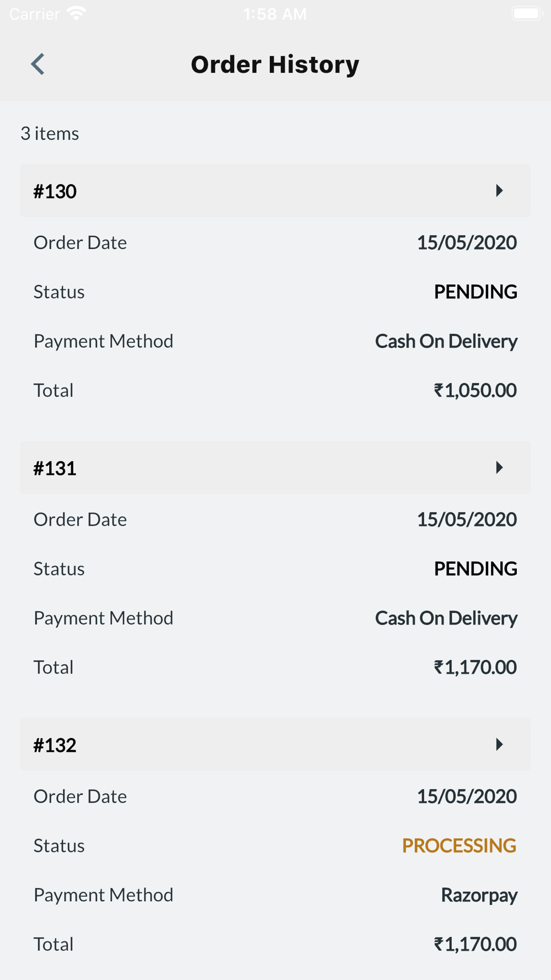The height and width of the screenshot is (980, 551).
Task: Select the PROCESSING status of order #132
Action: click(459, 846)
